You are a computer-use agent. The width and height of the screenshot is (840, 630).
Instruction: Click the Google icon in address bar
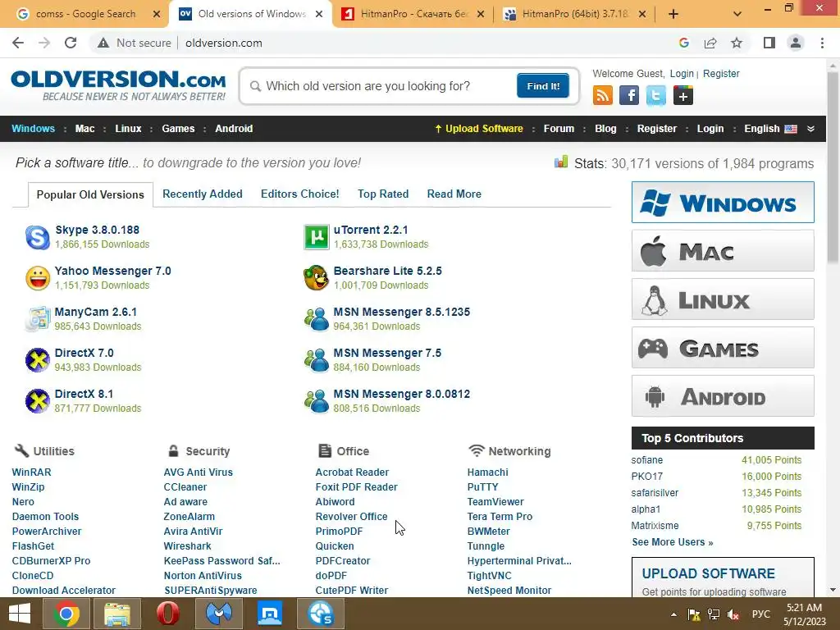pyautogui.click(x=684, y=43)
